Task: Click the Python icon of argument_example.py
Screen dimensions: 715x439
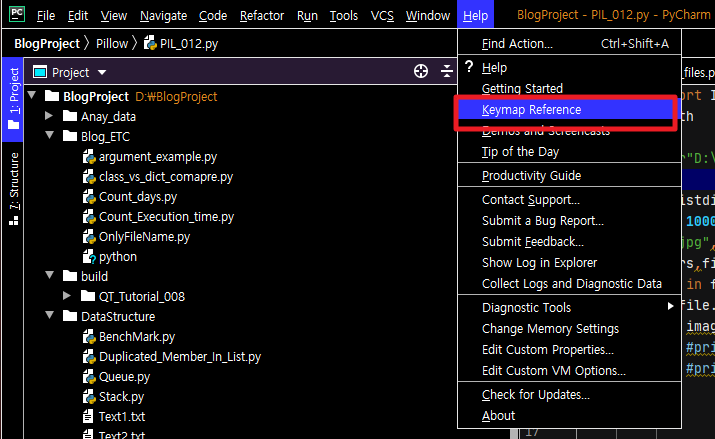Action: [89, 157]
